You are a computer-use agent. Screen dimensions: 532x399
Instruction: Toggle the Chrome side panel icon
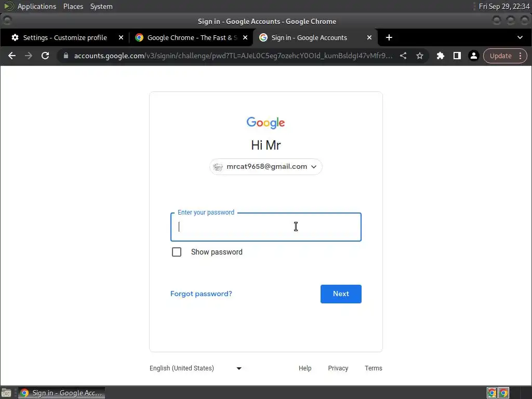click(457, 56)
